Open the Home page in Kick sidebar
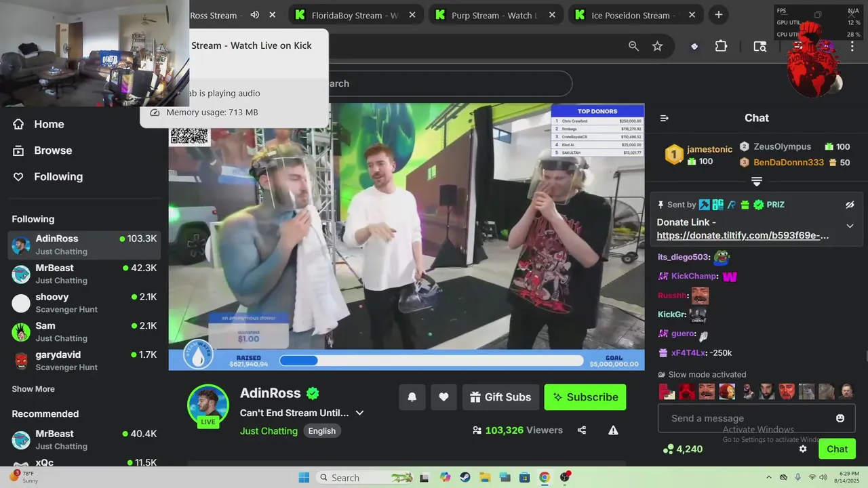Image resolution: width=868 pixels, height=488 pixels. (x=39, y=124)
